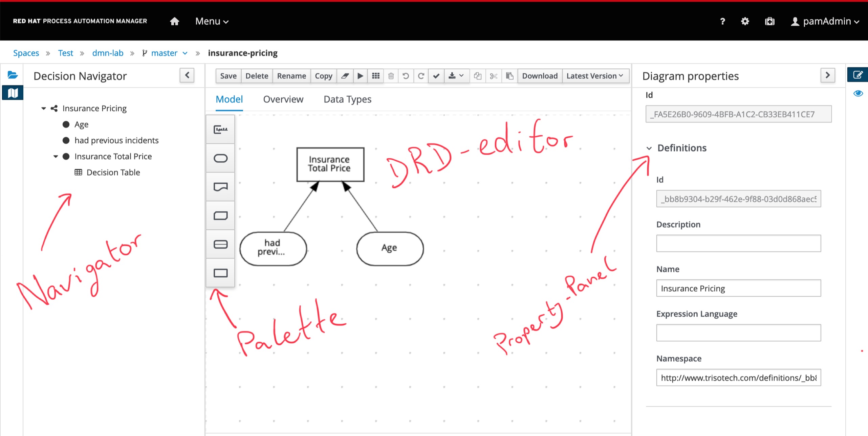Viewport: 868px width, 436px height.
Task: Open the Latest Version dropdown
Action: (595, 76)
